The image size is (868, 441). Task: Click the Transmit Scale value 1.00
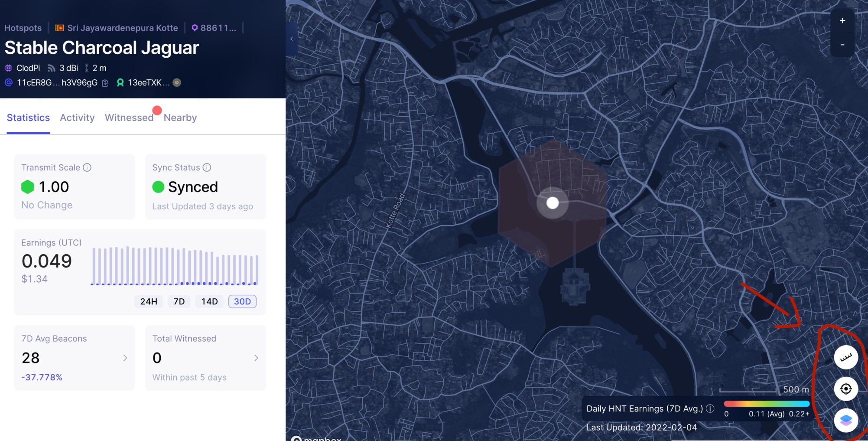[54, 187]
